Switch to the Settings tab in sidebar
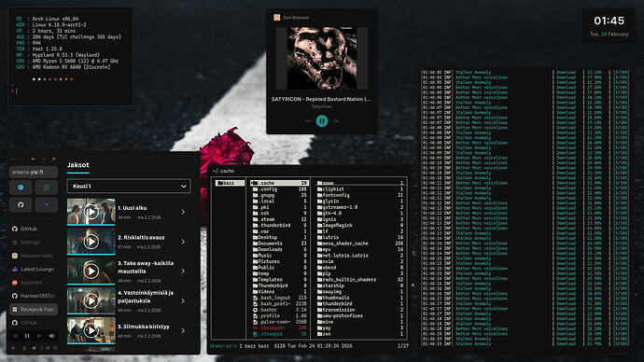 [34, 243]
